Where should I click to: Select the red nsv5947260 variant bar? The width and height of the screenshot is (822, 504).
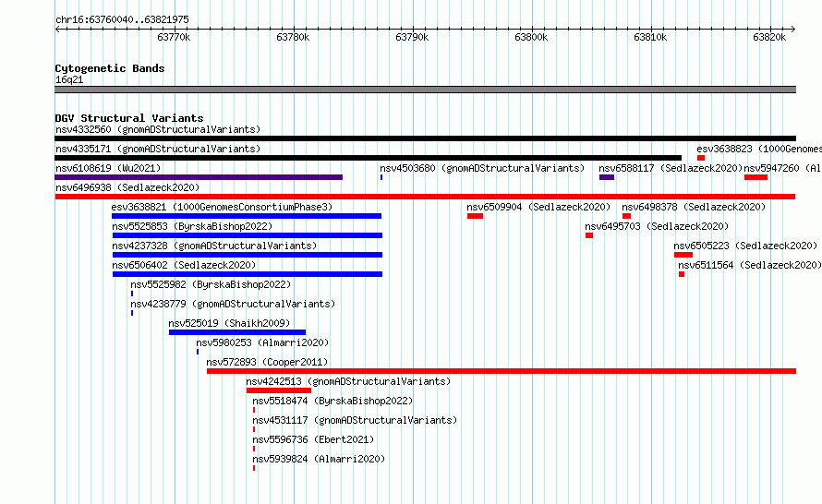tap(756, 177)
